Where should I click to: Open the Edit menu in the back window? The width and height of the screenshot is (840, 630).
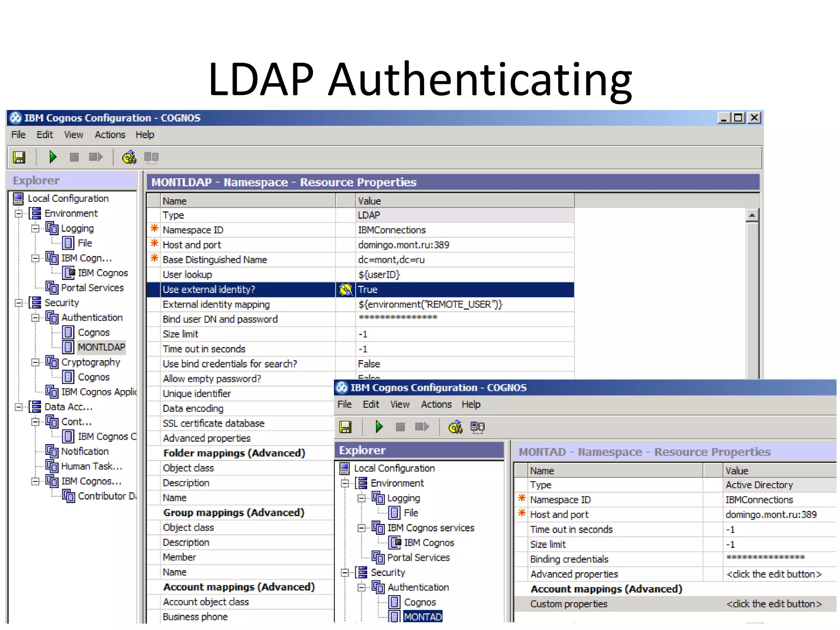(x=45, y=135)
